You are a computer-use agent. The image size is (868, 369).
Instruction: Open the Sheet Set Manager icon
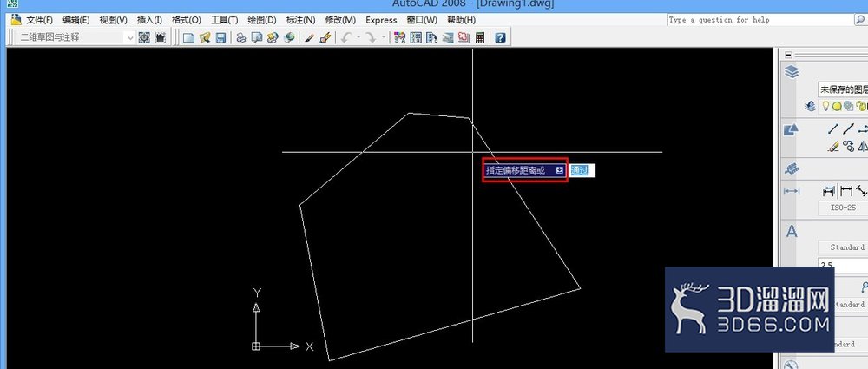(x=448, y=37)
